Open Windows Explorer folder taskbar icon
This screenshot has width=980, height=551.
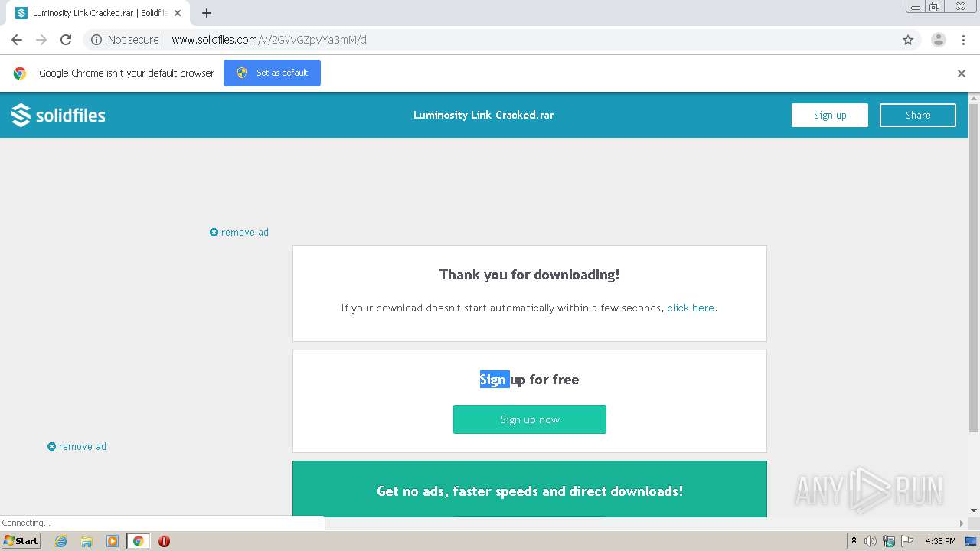click(87, 541)
